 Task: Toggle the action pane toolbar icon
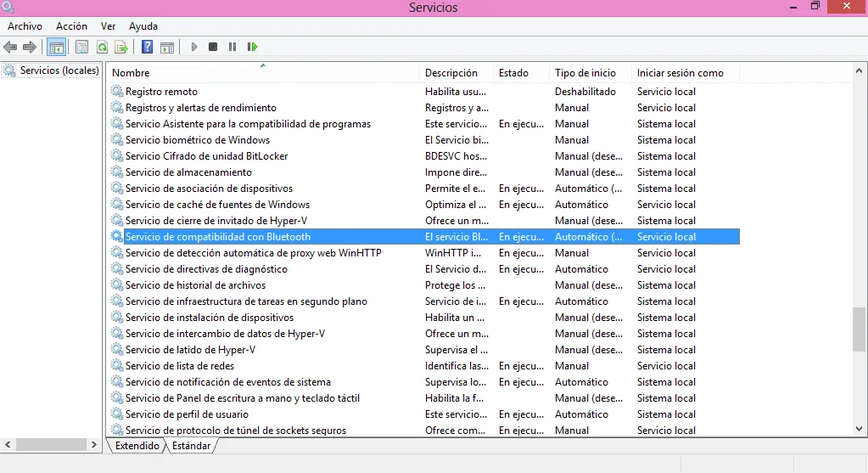pos(166,47)
